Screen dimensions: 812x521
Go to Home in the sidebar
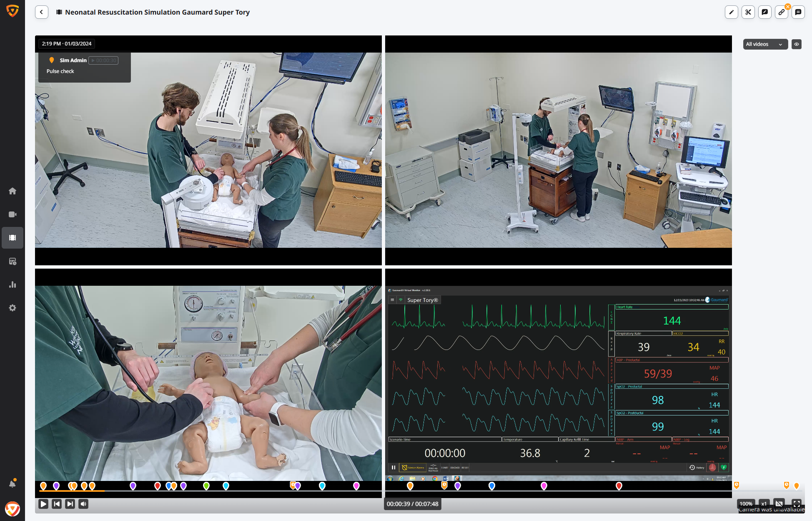(13, 191)
